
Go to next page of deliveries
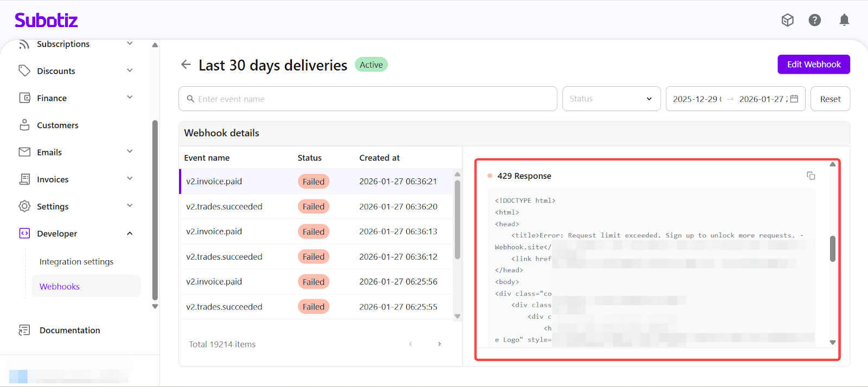pyautogui.click(x=439, y=344)
